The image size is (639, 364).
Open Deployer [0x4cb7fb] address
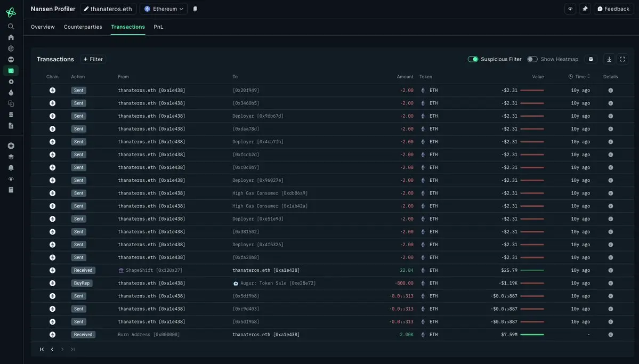(258, 142)
